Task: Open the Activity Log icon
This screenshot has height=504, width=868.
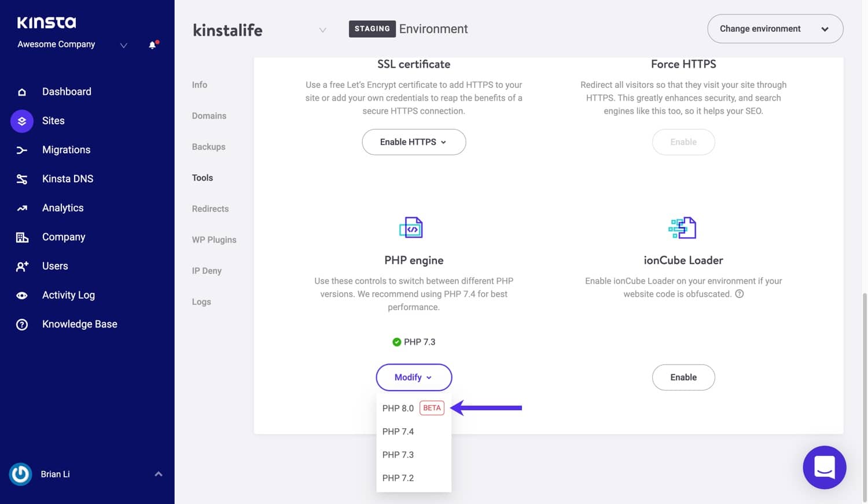Action: 22,295
